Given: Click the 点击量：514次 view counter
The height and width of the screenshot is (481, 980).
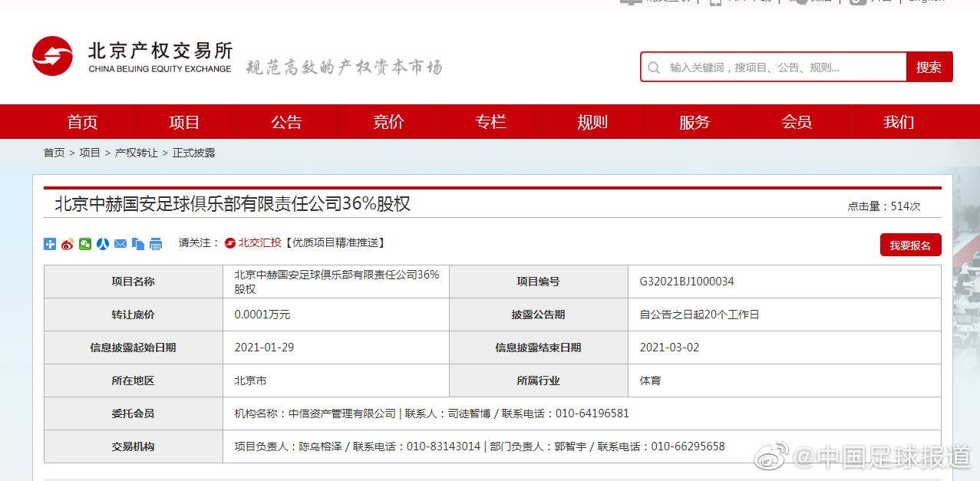Looking at the screenshot, I should [883, 206].
